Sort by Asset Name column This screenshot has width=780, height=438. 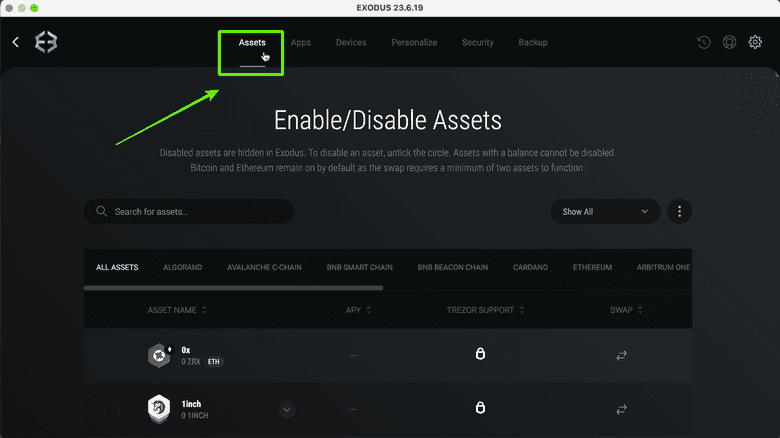177,310
